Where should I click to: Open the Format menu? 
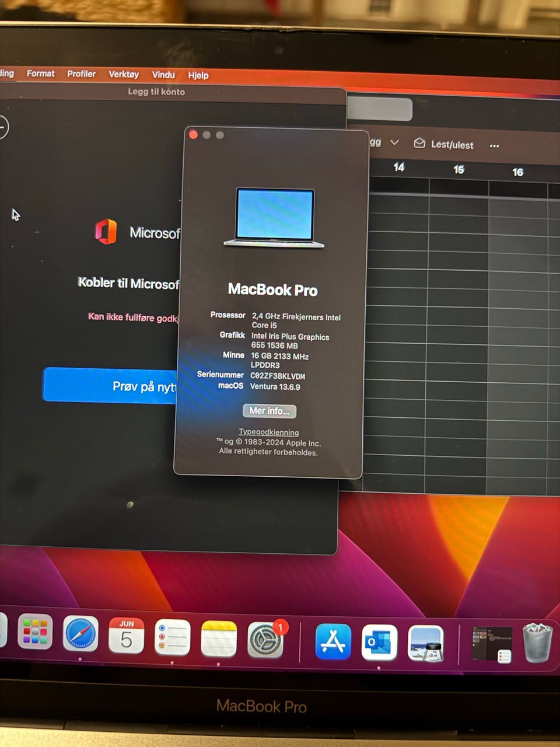coord(40,74)
